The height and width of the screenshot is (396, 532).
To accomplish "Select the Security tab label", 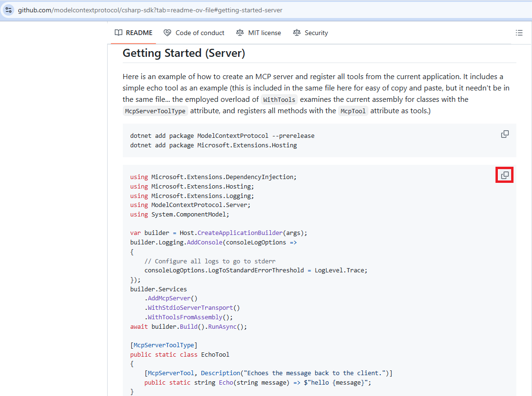I will click(316, 33).
